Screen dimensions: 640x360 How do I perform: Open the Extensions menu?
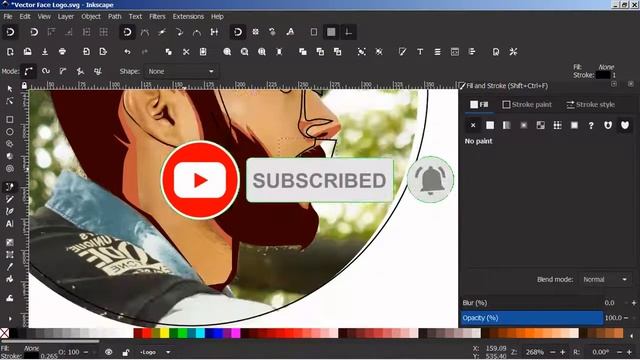(x=188, y=17)
